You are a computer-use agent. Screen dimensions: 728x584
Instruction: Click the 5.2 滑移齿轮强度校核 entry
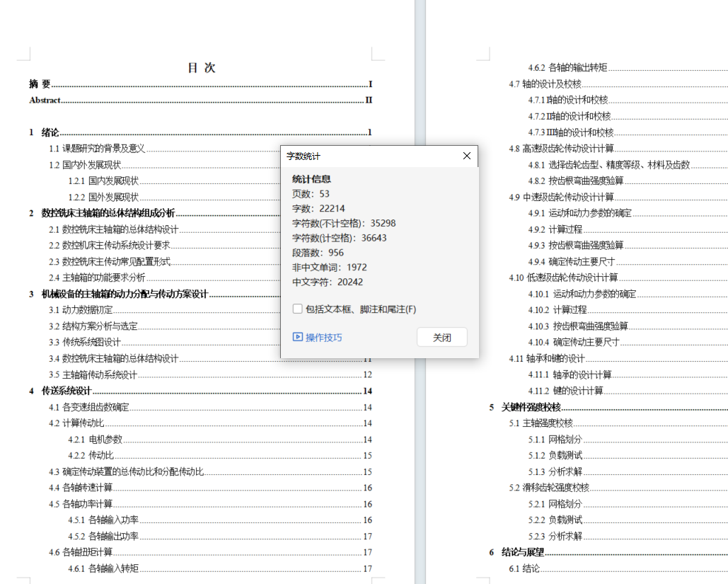[618, 488]
